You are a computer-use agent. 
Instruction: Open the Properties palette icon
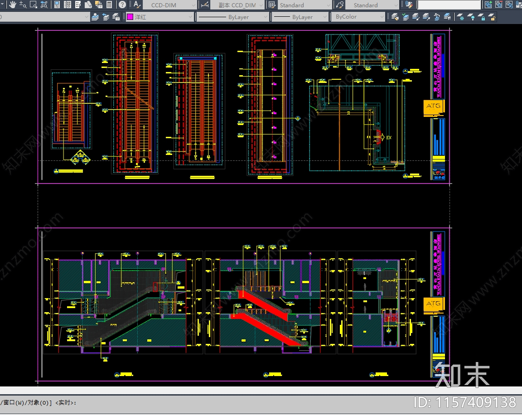(57, 5)
